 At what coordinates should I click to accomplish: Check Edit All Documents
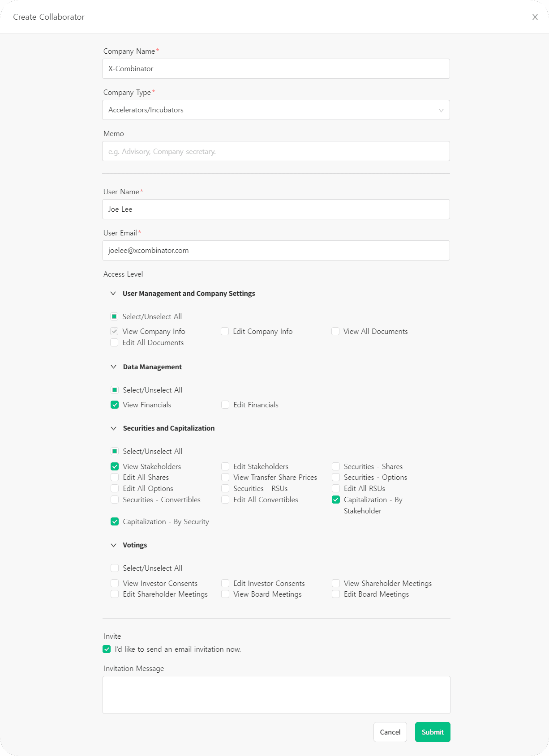click(x=115, y=342)
